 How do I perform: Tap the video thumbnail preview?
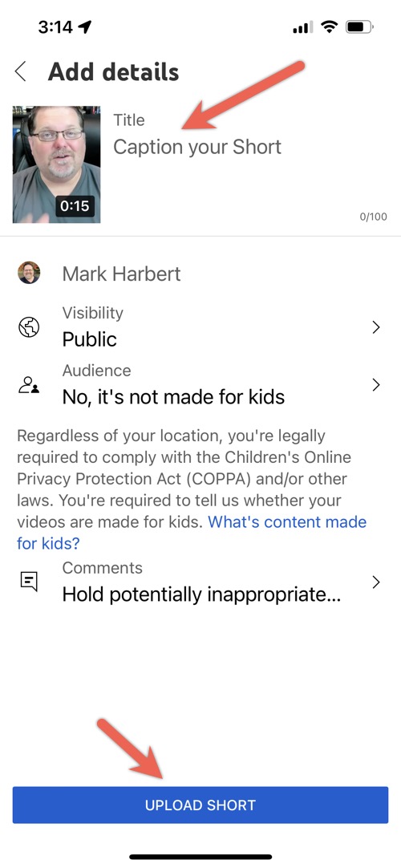[x=56, y=164]
